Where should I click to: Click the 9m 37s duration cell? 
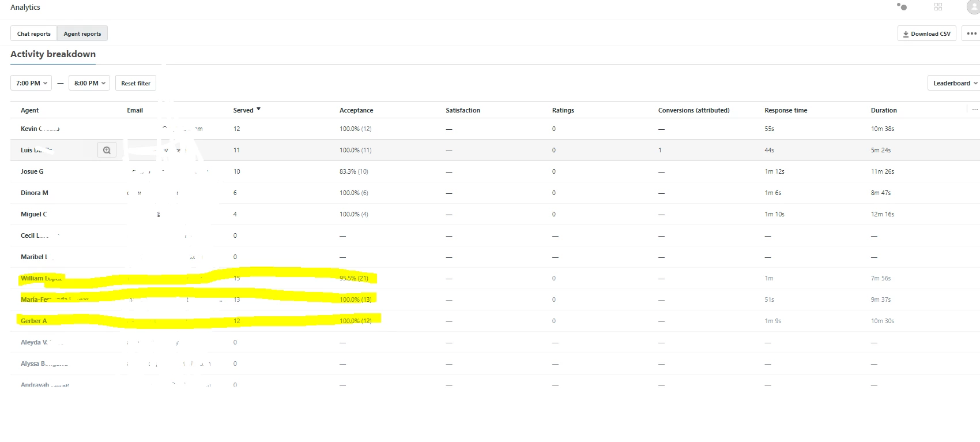[881, 299]
